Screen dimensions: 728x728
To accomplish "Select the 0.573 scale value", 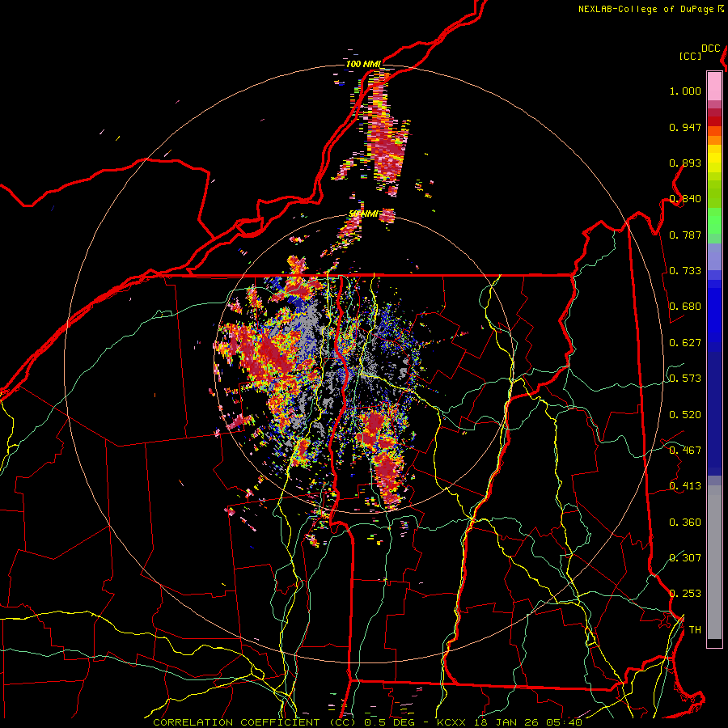I will coord(685,379).
